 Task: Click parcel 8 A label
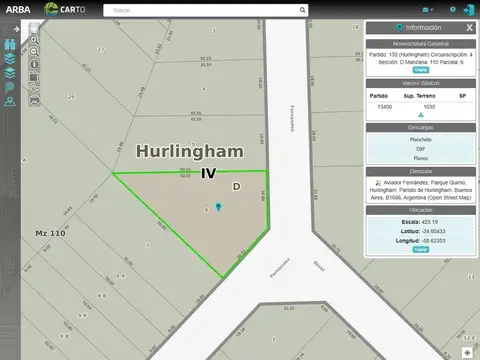[x=121, y=276]
